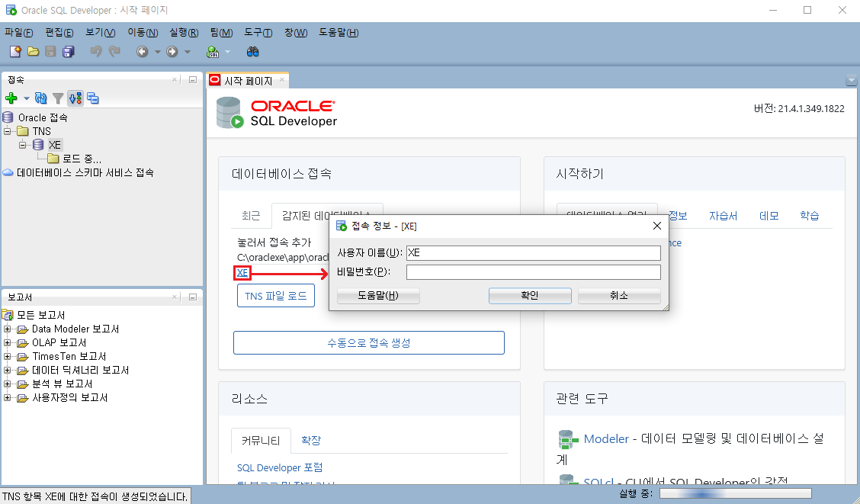
Task: Switch to the 확장 tab under 리소스
Action: [311, 440]
